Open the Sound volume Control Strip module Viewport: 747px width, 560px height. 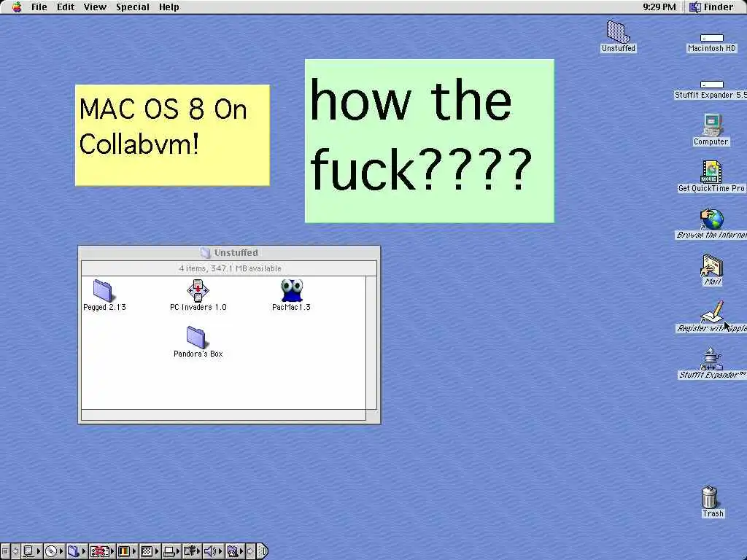214,551
